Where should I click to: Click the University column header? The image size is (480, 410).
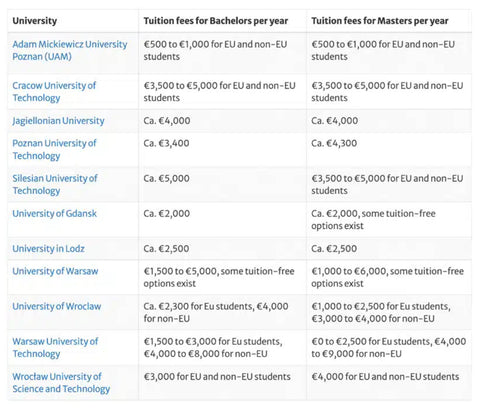click(x=35, y=21)
